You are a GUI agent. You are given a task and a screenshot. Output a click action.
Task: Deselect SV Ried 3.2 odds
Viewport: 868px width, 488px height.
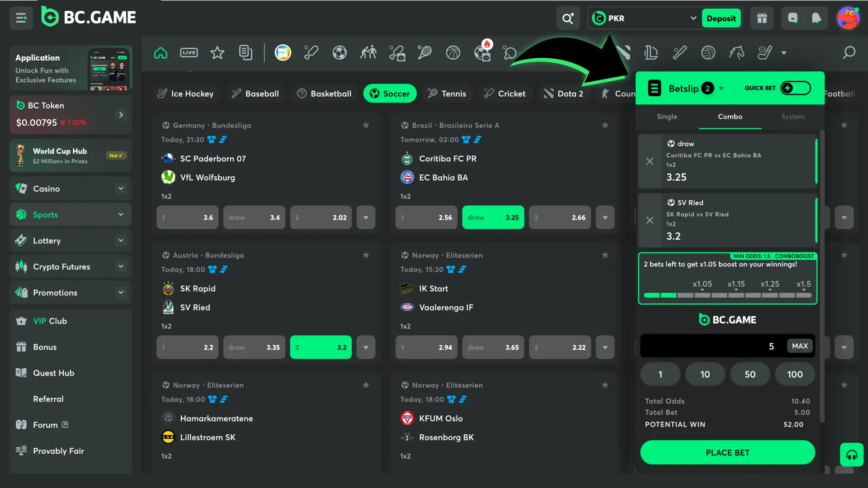[321, 347]
